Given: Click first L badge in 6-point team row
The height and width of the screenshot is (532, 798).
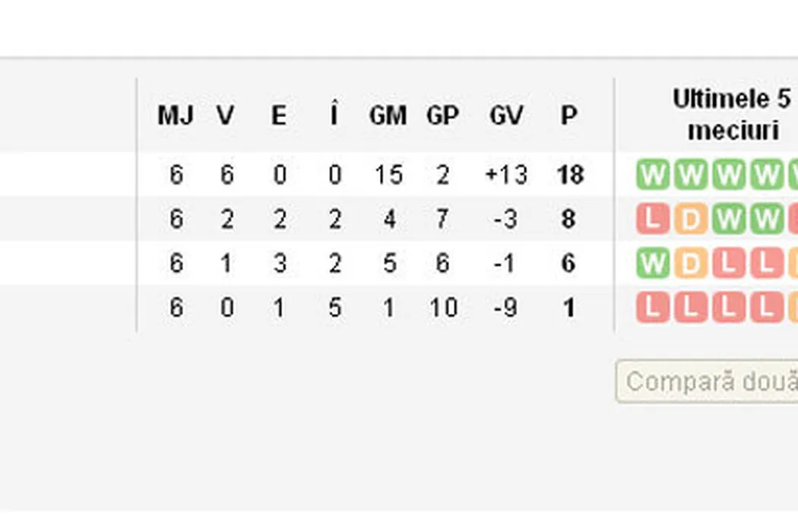Looking at the screenshot, I should [727, 264].
